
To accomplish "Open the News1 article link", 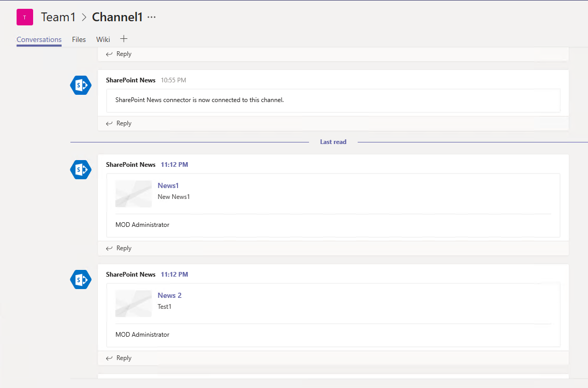I will point(168,186).
